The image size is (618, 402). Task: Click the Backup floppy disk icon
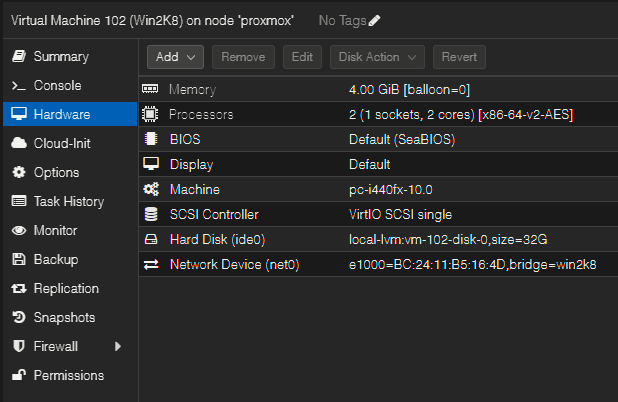point(19,259)
